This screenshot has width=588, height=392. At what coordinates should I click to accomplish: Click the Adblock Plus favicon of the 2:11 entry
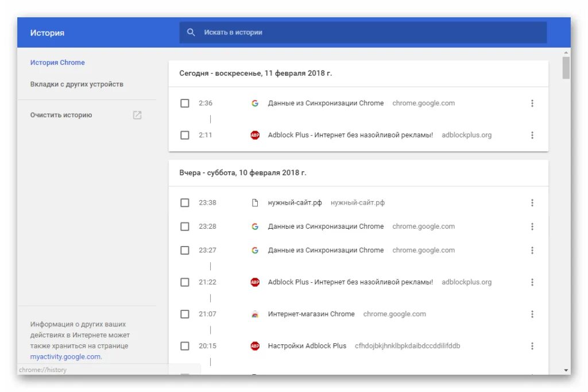(255, 135)
